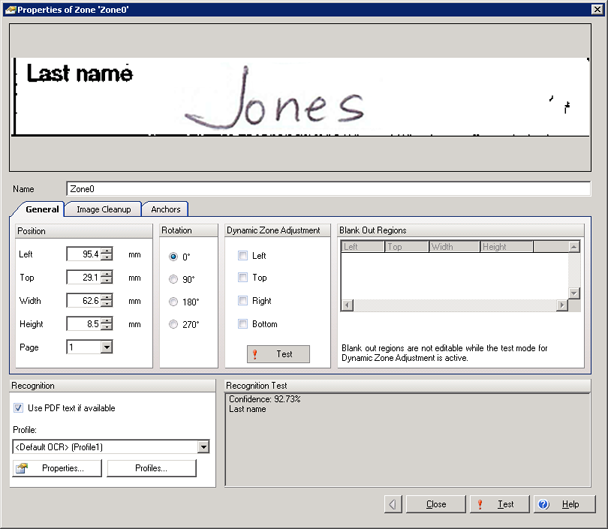
Task: Enable the Left dynamic zone adjustment checkbox
Action: pyautogui.click(x=243, y=256)
